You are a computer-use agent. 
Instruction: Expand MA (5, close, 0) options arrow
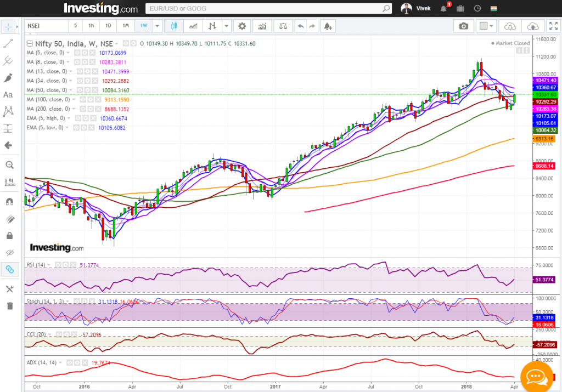click(68, 53)
